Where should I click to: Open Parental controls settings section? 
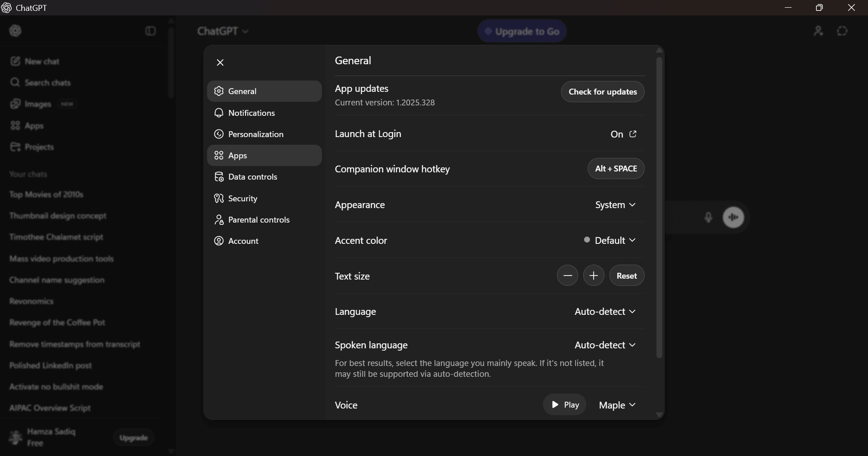(x=259, y=220)
